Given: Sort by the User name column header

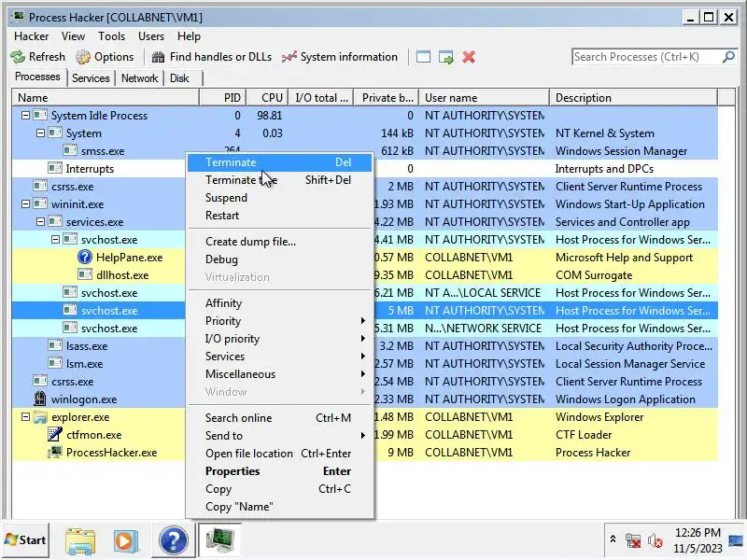Looking at the screenshot, I should click(484, 98).
